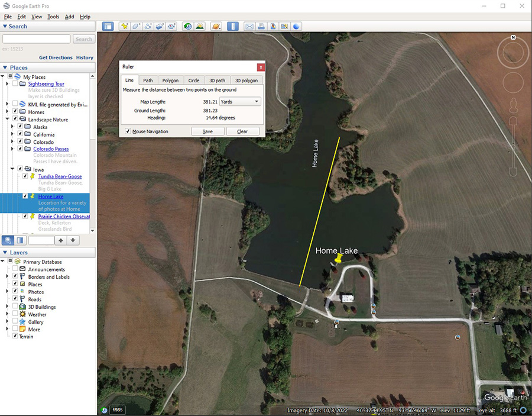532x416 pixels.
Task: Email the current view (envelope icon)
Action: (x=249, y=27)
